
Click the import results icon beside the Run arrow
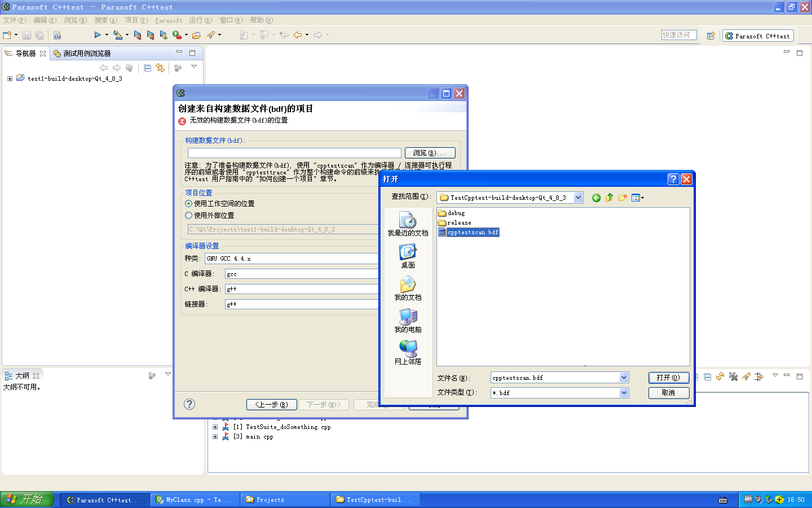coord(118,35)
